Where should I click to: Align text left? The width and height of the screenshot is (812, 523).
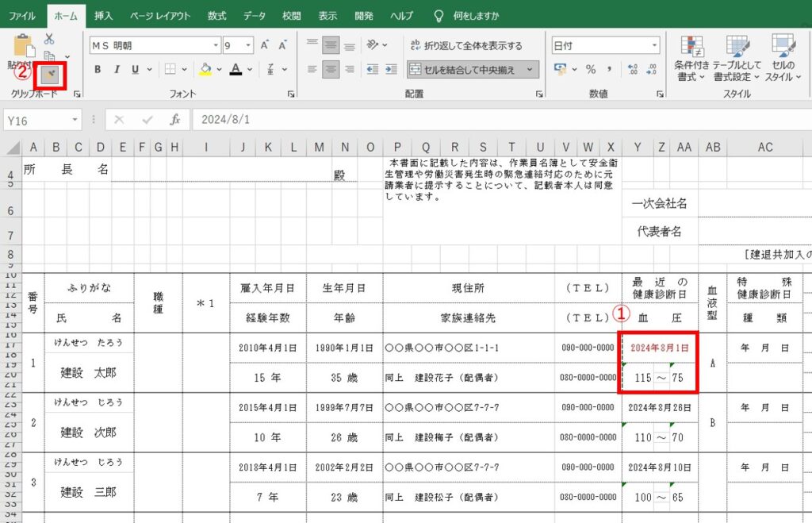point(312,69)
